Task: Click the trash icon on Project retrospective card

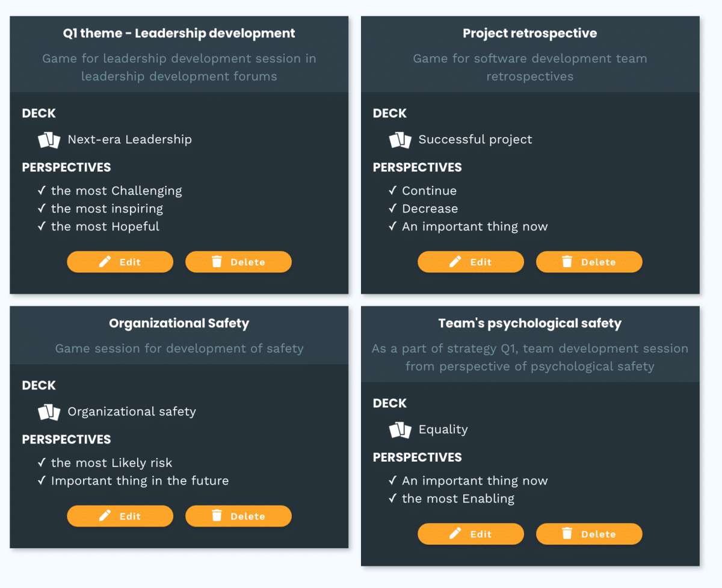Action: pyautogui.click(x=567, y=262)
